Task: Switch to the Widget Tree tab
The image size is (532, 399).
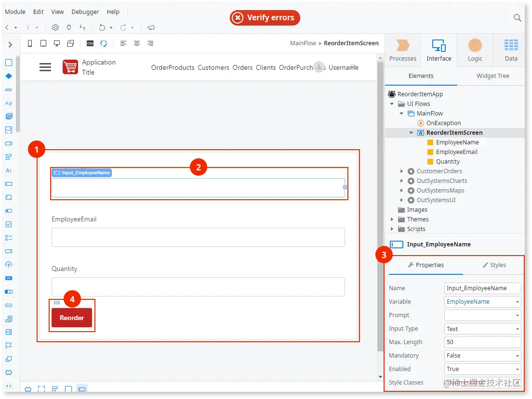Action: (492, 76)
